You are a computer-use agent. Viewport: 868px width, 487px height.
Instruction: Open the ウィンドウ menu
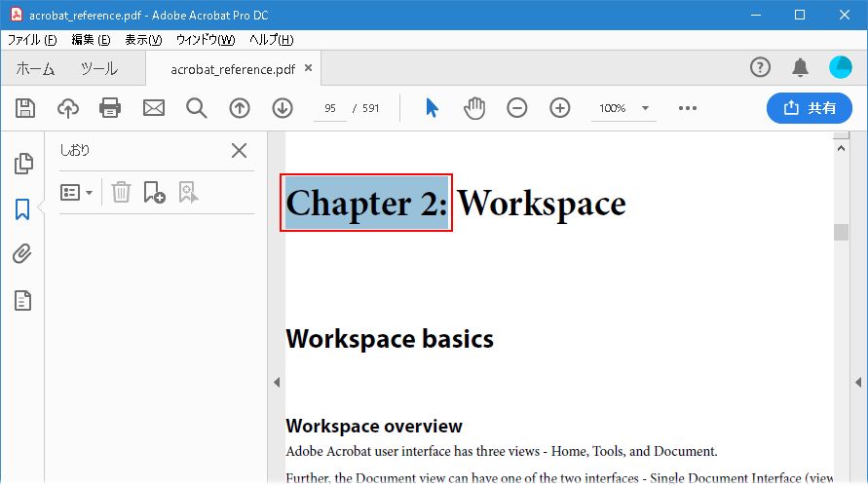click(206, 40)
